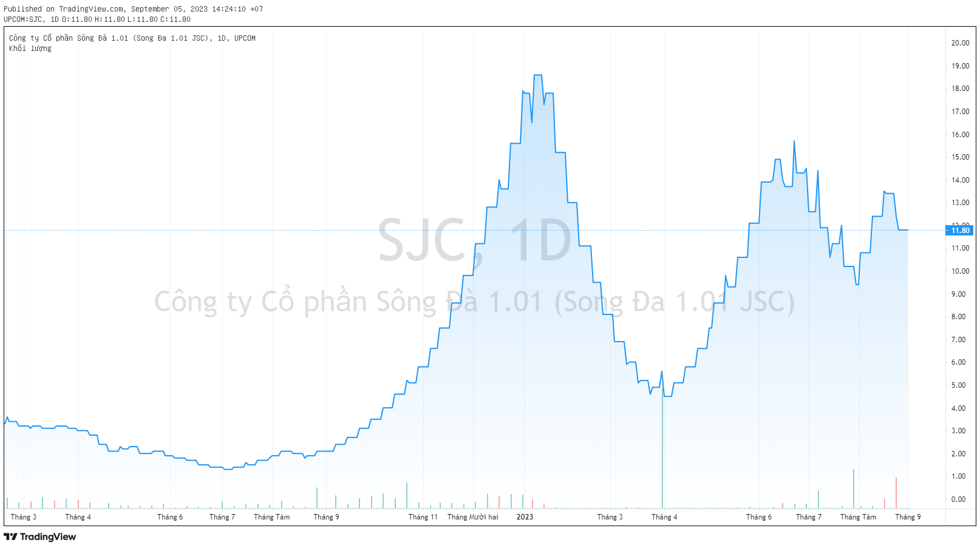Click the 2023 'Tháng 7' time axis label
Image resolution: width=980 pixels, height=548 pixels.
tap(809, 517)
